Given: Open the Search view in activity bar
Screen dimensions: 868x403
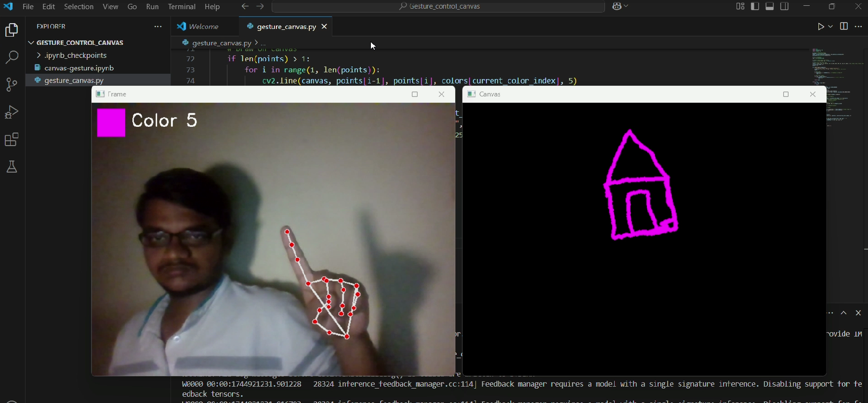Looking at the screenshot, I should (12, 57).
